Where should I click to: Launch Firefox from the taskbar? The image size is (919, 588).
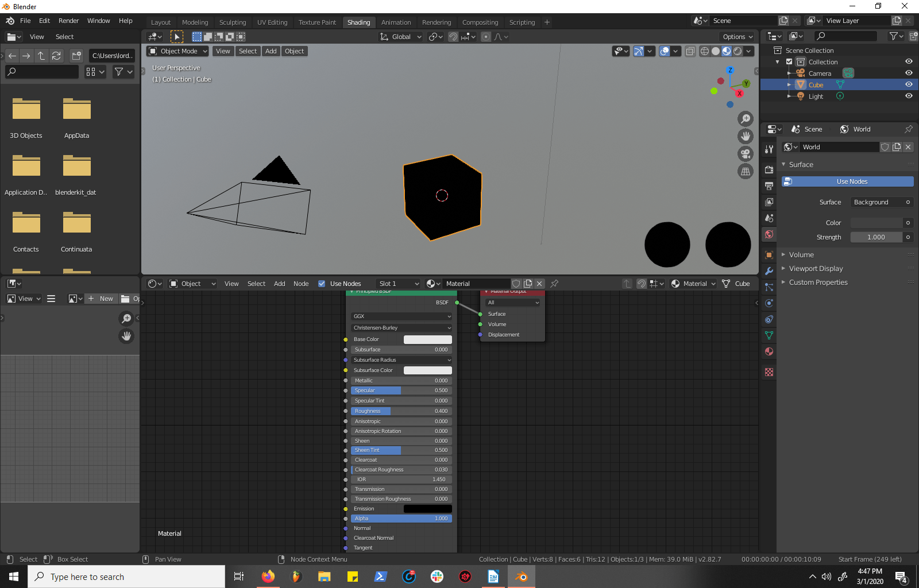(x=268, y=577)
